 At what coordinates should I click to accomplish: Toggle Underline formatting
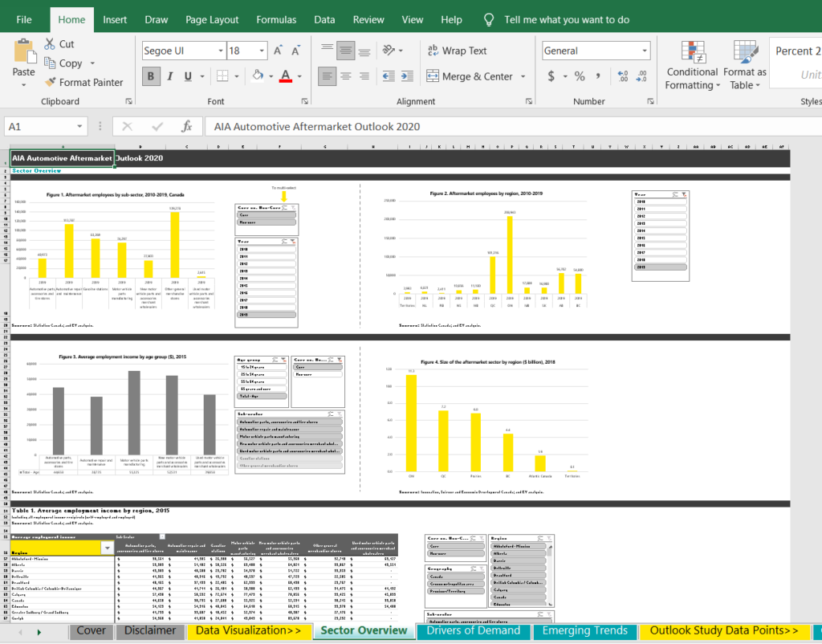(x=188, y=76)
